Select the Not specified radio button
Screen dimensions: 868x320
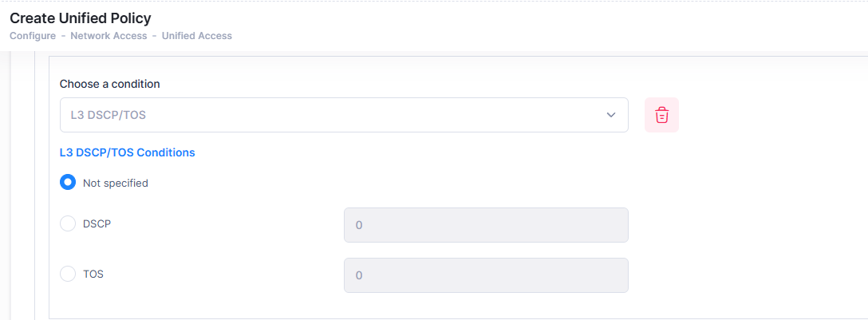68,183
